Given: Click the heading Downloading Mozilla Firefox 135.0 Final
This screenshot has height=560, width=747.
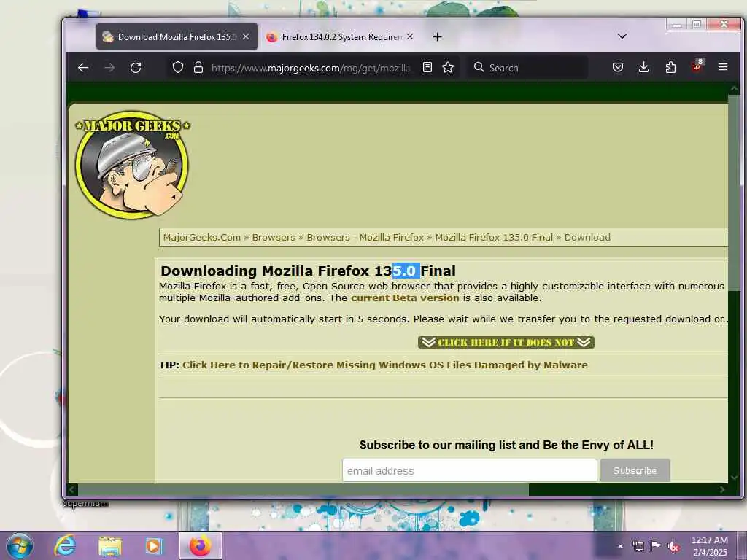Looking at the screenshot, I should 308,271.
